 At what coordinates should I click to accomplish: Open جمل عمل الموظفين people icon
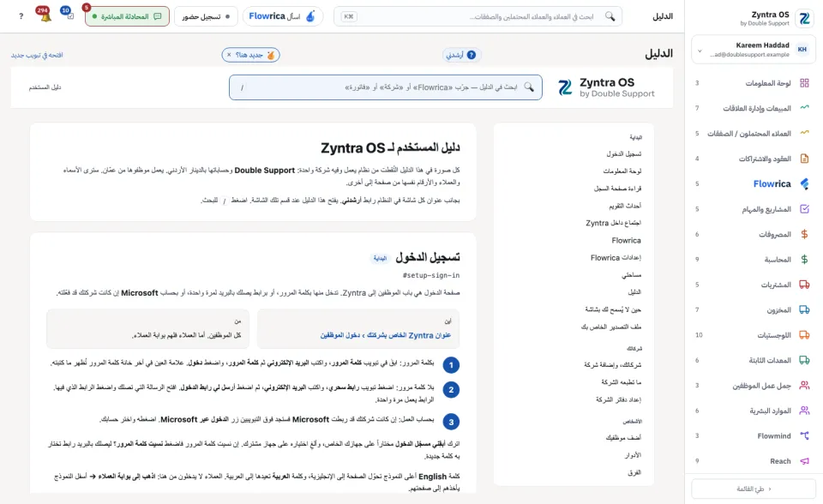[x=804, y=386]
